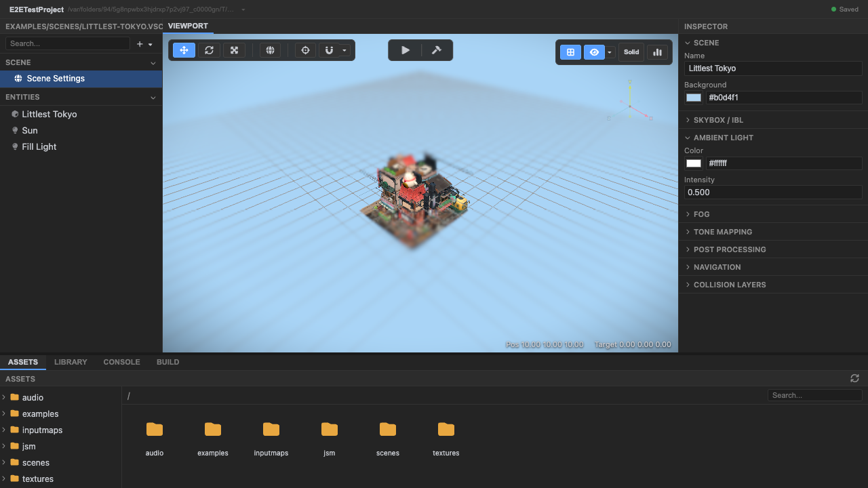Refresh the assets panel
868x488 pixels.
(854, 378)
